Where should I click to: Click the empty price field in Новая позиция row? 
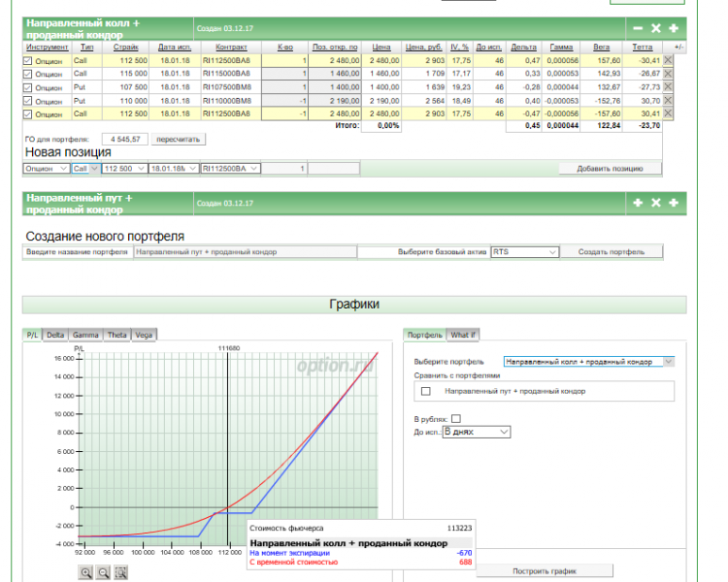[x=334, y=169]
